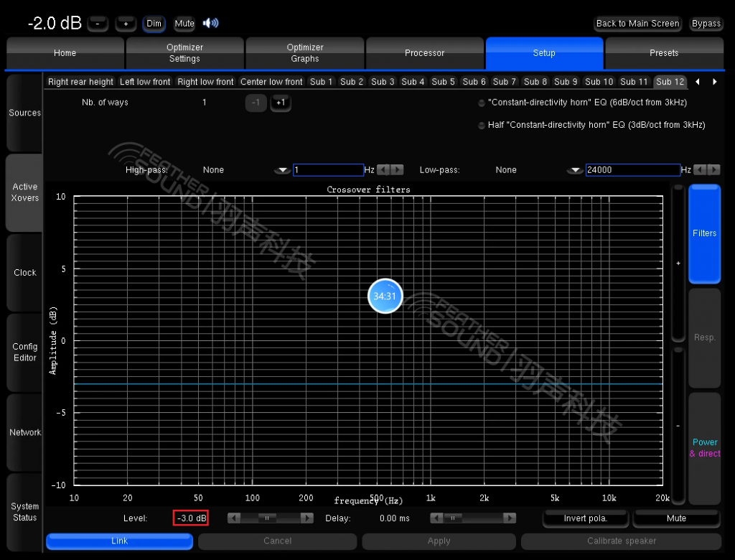Click the Level slider handle
This screenshot has height=560, width=735.
point(267,518)
